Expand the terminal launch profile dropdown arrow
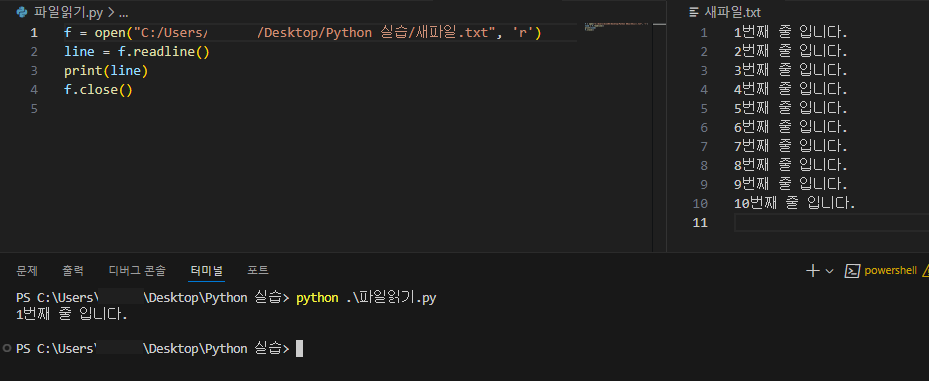929x381 pixels. (x=829, y=271)
